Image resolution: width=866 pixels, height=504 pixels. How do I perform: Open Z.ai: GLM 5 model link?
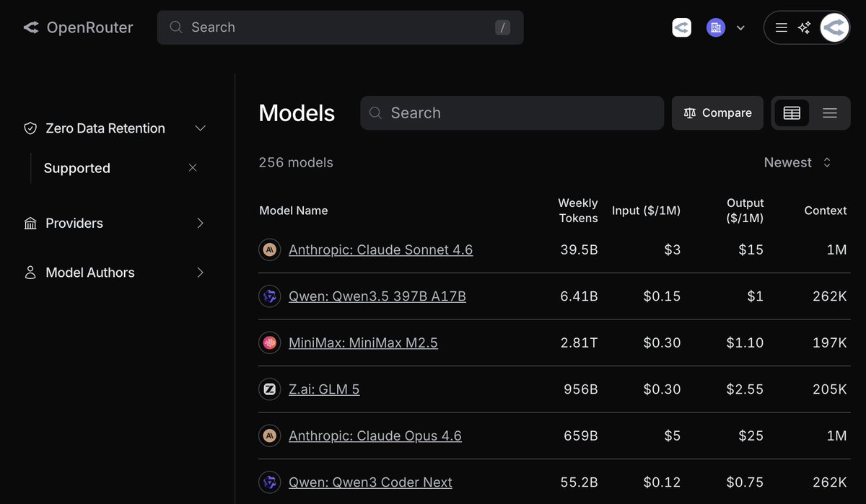click(324, 389)
